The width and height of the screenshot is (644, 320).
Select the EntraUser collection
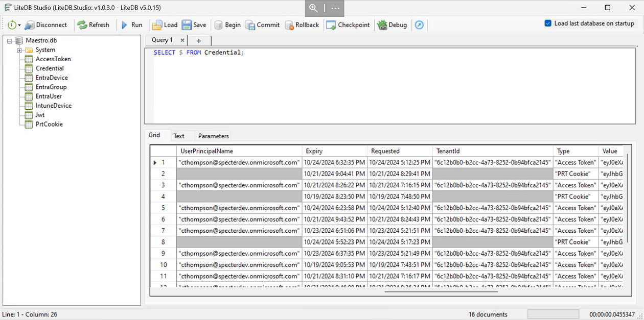click(49, 96)
